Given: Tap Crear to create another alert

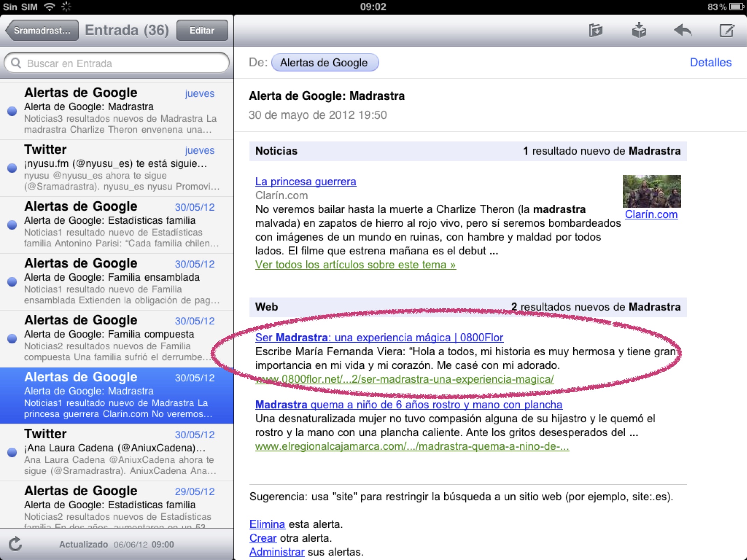Looking at the screenshot, I should coord(263,538).
